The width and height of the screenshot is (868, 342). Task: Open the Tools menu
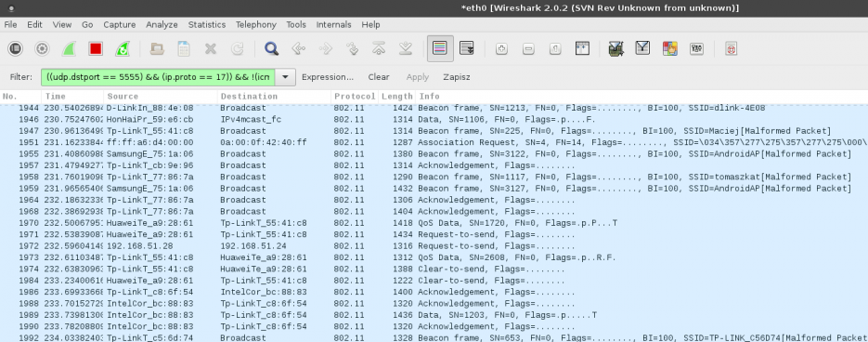click(x=296, y=24)
